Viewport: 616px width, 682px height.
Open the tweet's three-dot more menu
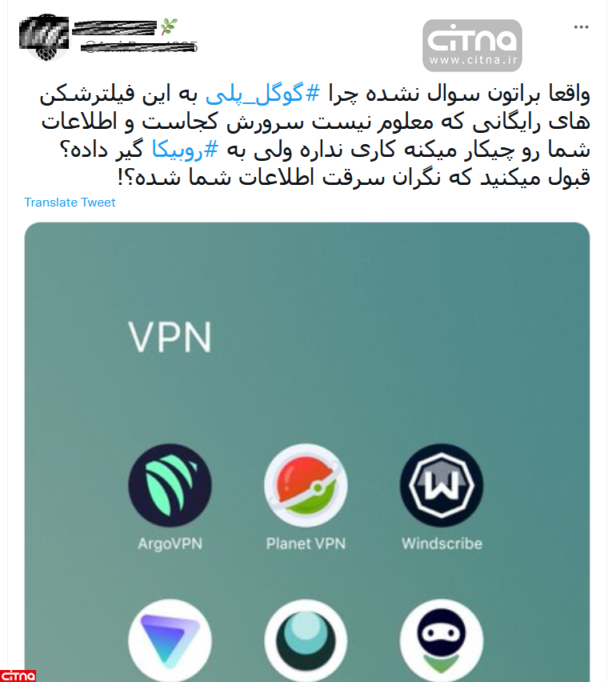point(581,27)
